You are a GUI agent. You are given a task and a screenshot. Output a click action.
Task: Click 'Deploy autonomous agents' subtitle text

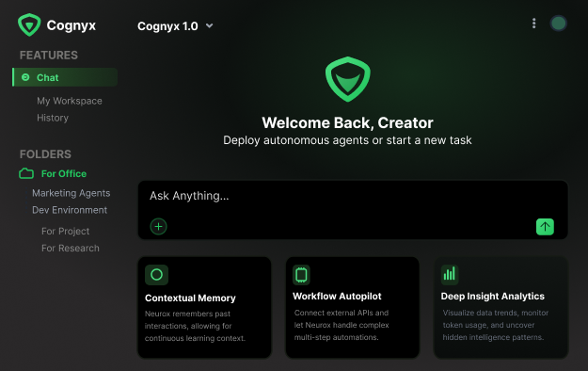coord(347,140)
